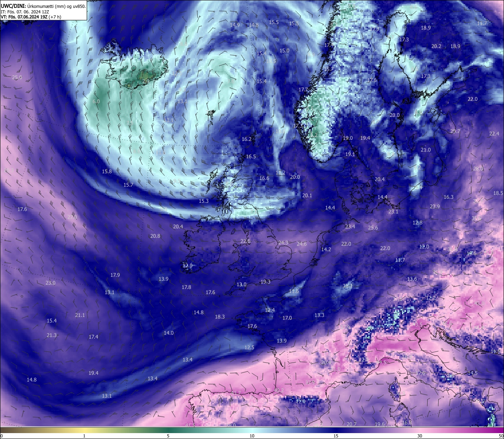504x439 pixels.
Task: Click the 13.3 value label
Action: click(319, 315)
